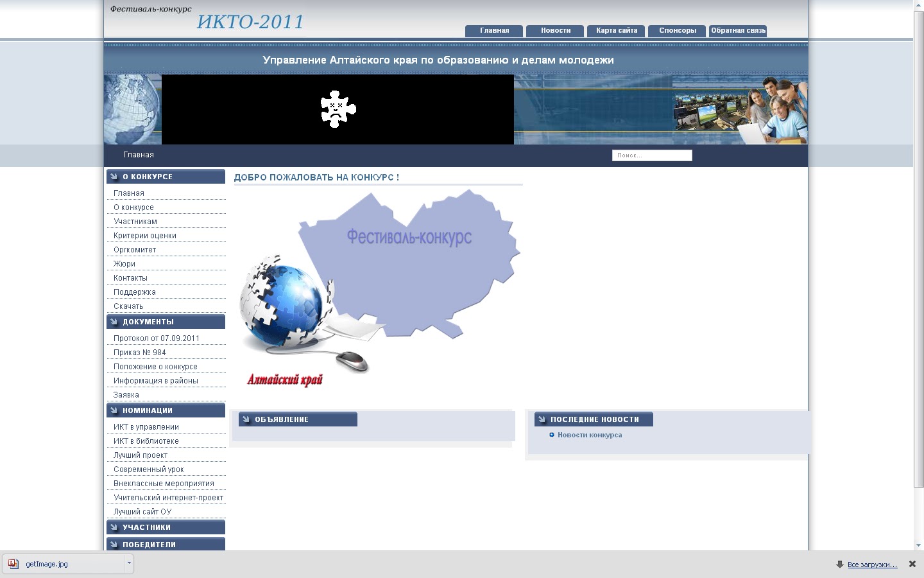Click the bullet icon beside Новости конкурса

552,435
